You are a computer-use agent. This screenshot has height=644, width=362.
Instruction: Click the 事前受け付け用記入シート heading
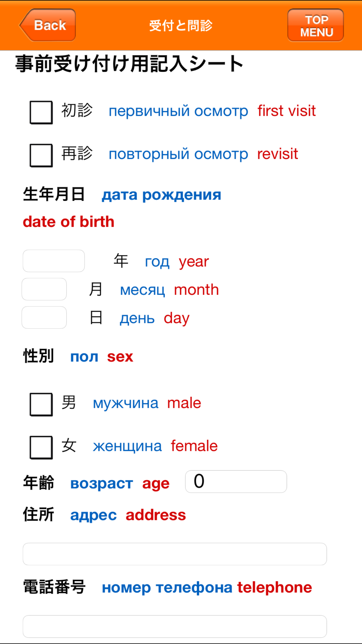coord(128,63)
